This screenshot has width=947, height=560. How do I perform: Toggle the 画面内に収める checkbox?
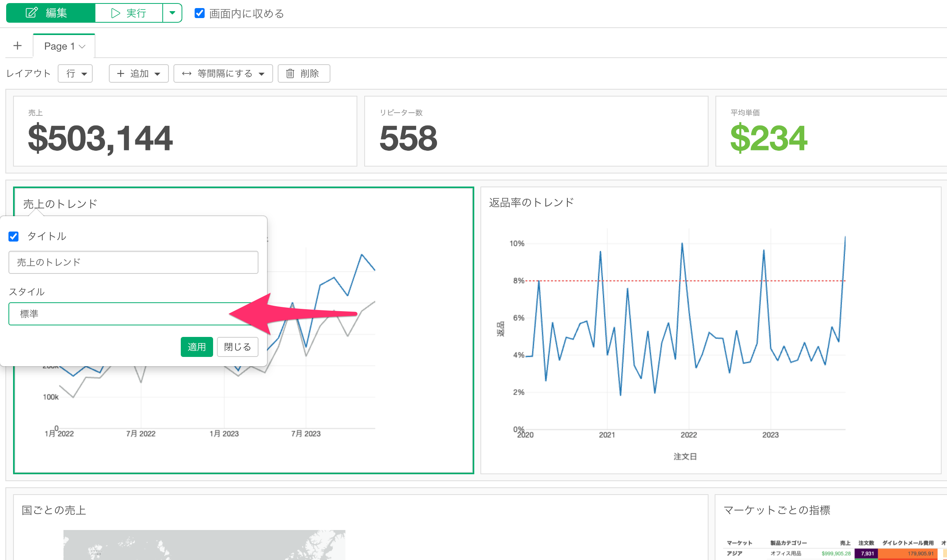[200, 13]
